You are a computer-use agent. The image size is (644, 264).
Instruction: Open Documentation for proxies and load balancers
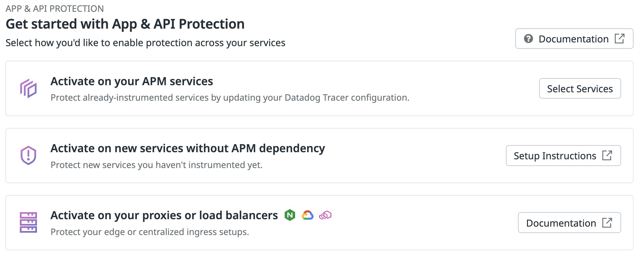[569, 223]
